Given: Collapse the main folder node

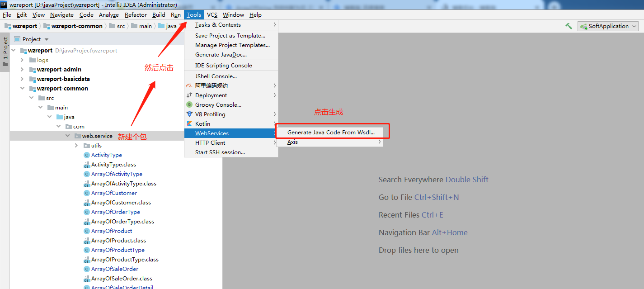Looking at the screenshot, I should coord(41,108).
